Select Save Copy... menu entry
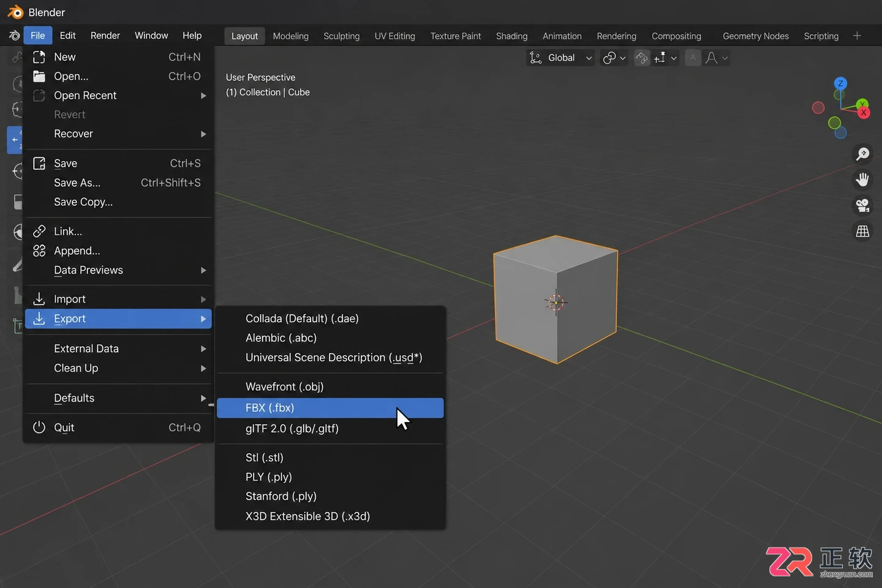This screenshot has width=882, height=588. [x=119, y=202]
